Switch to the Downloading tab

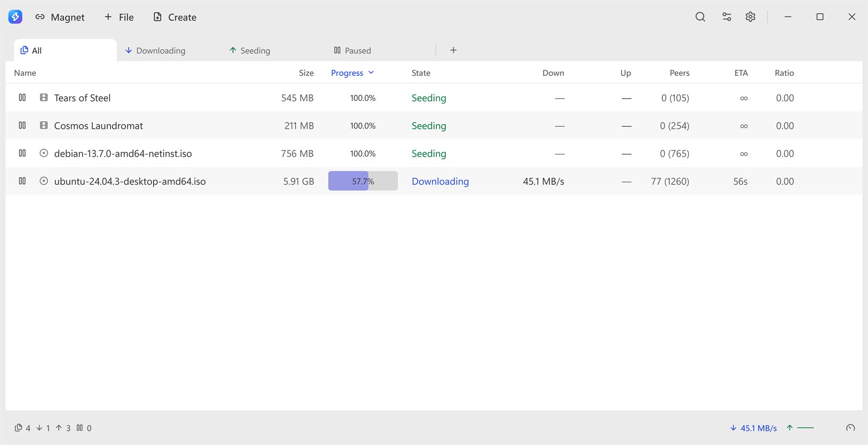click(155, 50)
